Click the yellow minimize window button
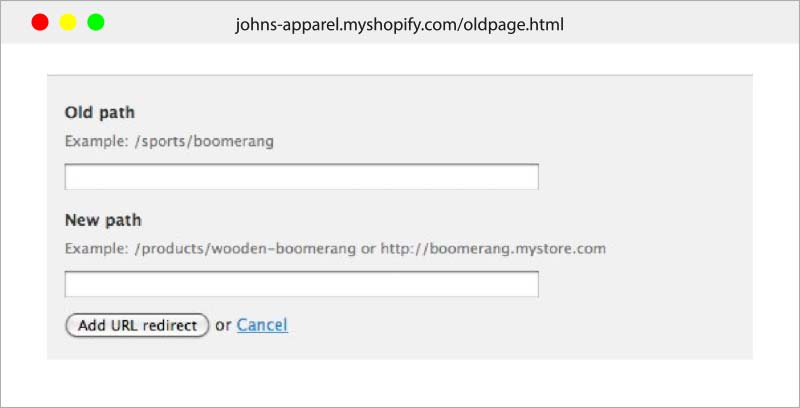The height and width of the screenshot is (408, 800). click(x=68, y=22)
